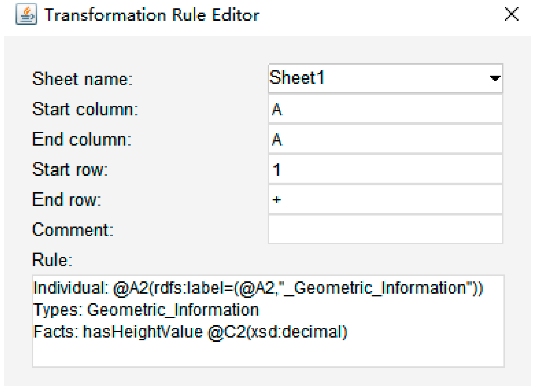Click into the End column field
This screenshot has height=392, width=537.
pyautogui.click(x=385, y=139)
